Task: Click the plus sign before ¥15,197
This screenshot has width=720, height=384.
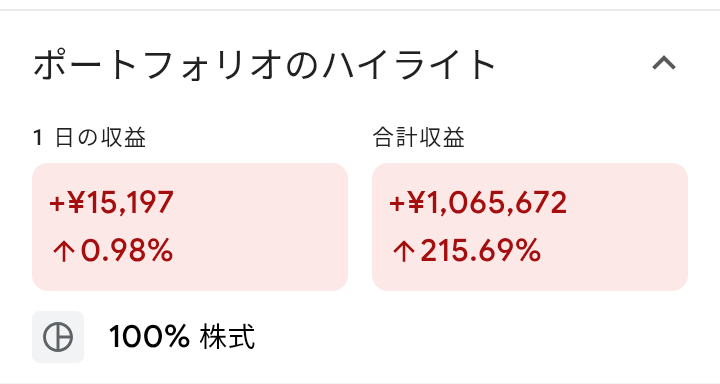Action: coord(57,203)
